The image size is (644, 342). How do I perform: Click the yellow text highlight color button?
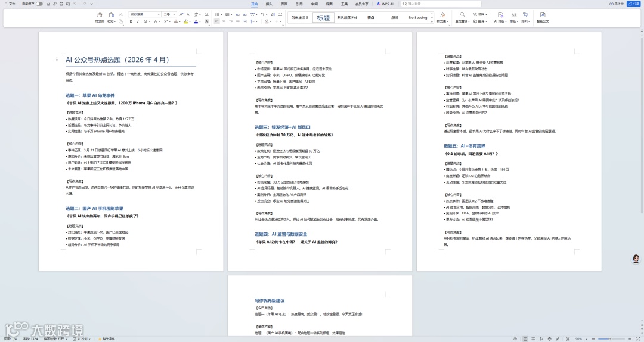point(186,21)
